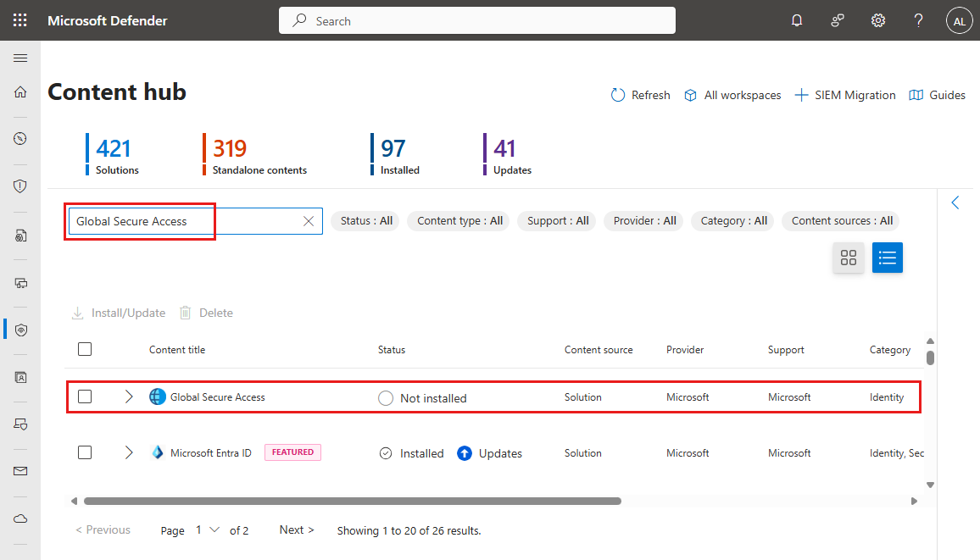Image resolution: width=980 pixels, height=560 pixels.
Task: Go to Home in sidebar
Action: 20,91
